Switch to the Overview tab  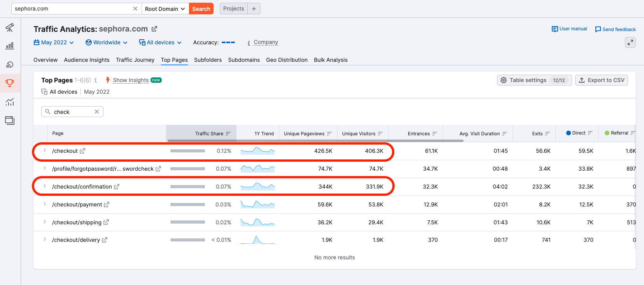click(45, 60)
